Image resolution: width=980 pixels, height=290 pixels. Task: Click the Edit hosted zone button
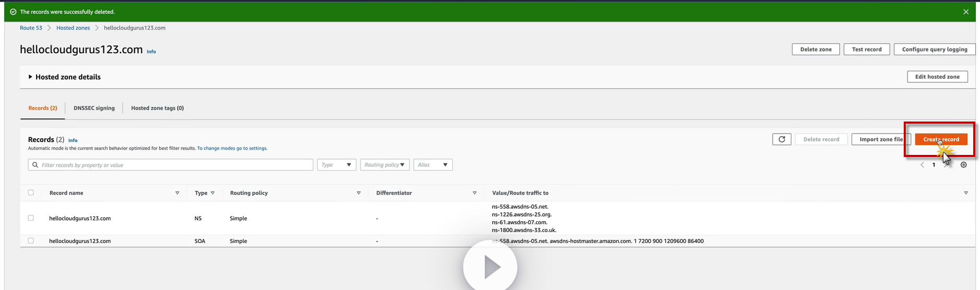(937, 77)
